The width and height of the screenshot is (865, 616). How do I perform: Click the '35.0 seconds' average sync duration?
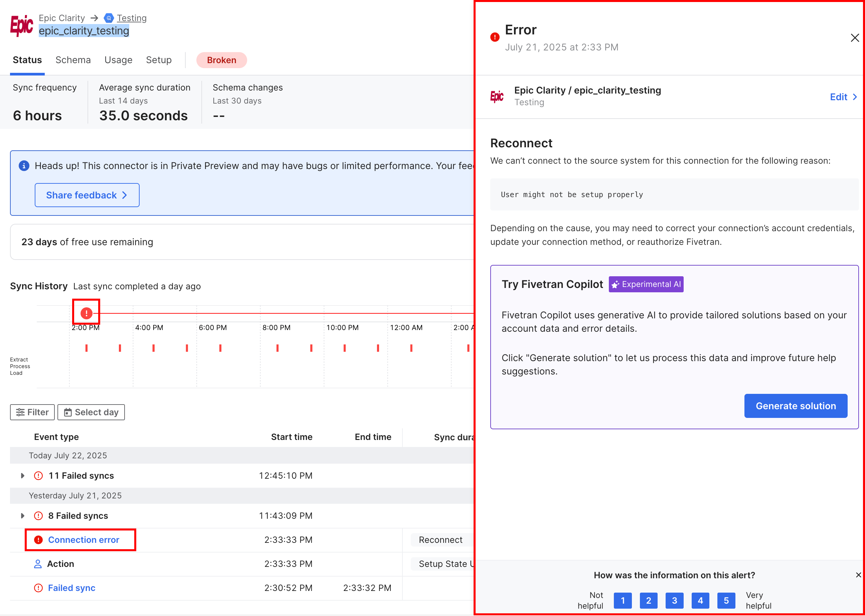[x=143, y=116]
